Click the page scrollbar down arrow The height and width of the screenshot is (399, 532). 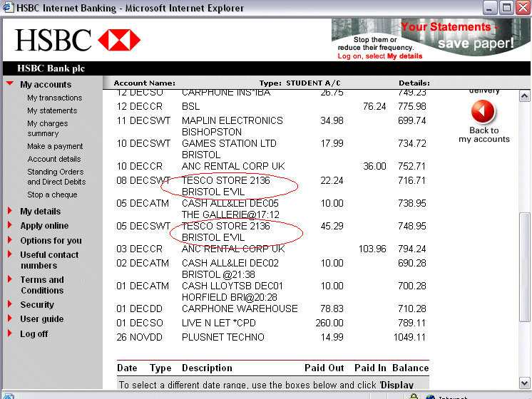click(x=524, y=383)
